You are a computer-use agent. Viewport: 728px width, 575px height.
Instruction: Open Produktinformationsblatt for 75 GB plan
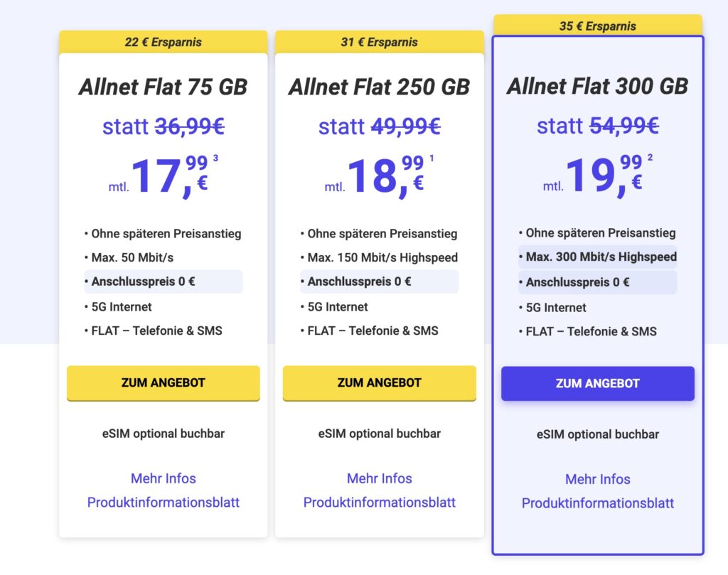(164, 503)
